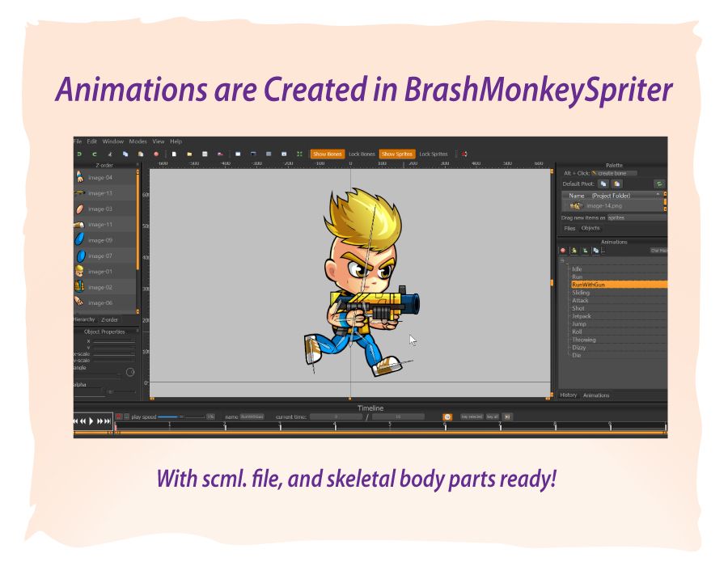This screenshot has width=728, height=566.
Task: Click the save project icon in the toolbar
Action: 205,154
